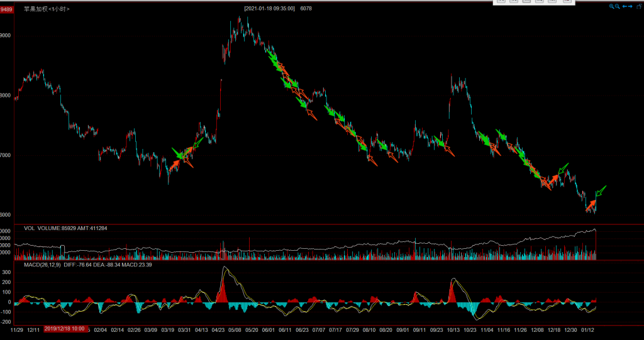Image resolution: width=644 pixels, height=340 pixels.
Task: Click the first button in floating toolbar
Action: [501, 2]
